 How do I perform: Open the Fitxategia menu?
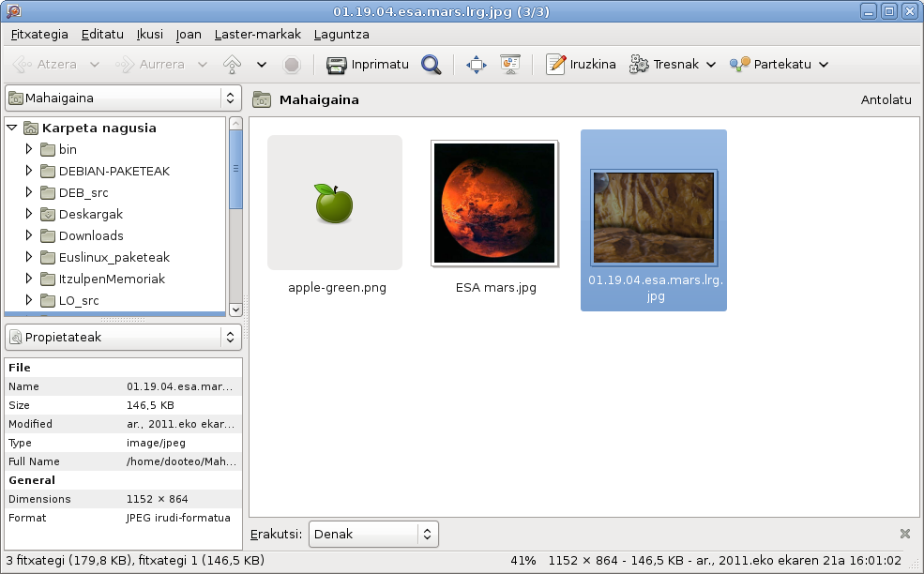pos(39,34)
